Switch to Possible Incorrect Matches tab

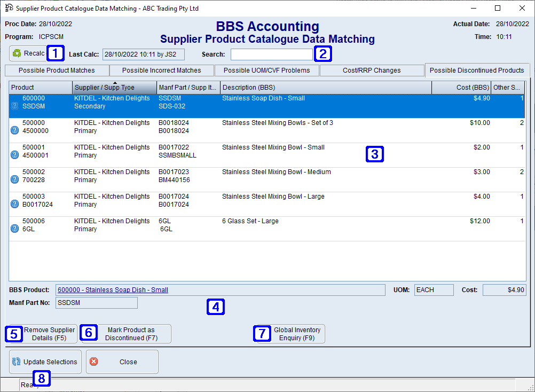coord(162,70)
